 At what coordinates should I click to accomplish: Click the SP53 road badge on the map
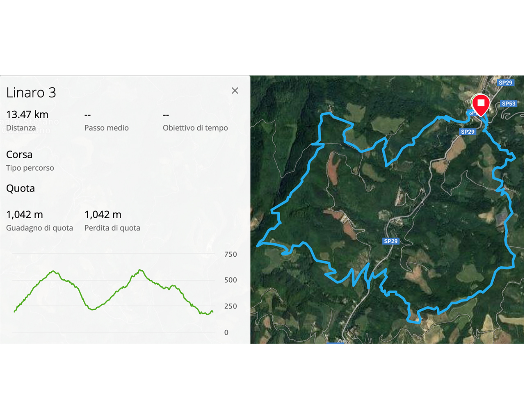[508, 104]
